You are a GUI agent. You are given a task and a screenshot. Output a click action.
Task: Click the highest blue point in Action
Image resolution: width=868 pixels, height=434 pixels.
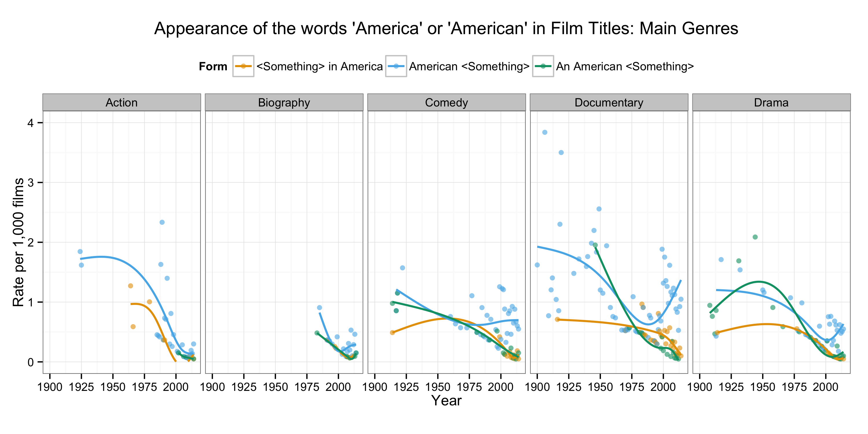[x=162, y=222]
